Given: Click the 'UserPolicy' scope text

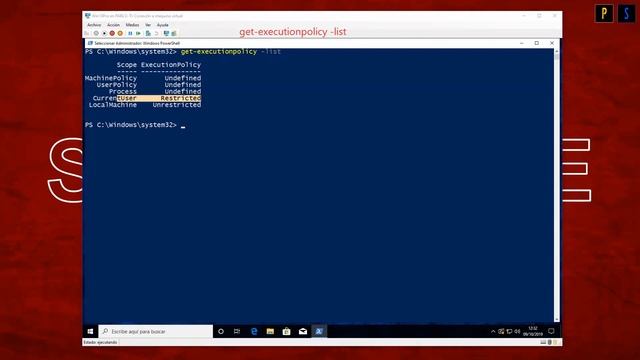Looking at the screenshot, I should pyautogui.click(x=117, y=85).
